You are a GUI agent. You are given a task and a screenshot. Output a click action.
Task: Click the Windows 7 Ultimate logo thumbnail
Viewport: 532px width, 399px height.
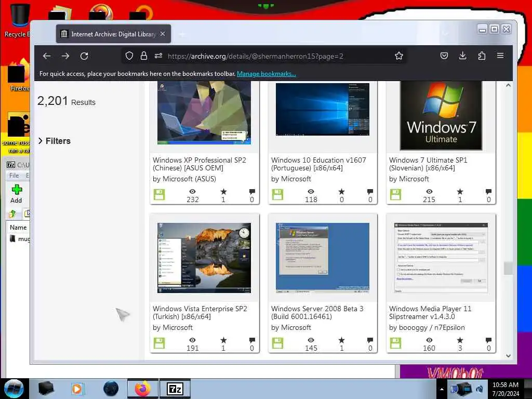(441, 115)
